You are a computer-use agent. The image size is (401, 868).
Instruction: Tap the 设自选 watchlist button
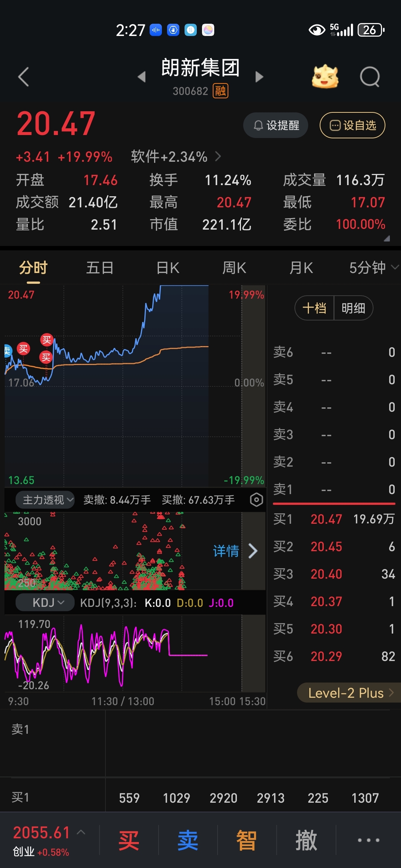tap(352, 125)
